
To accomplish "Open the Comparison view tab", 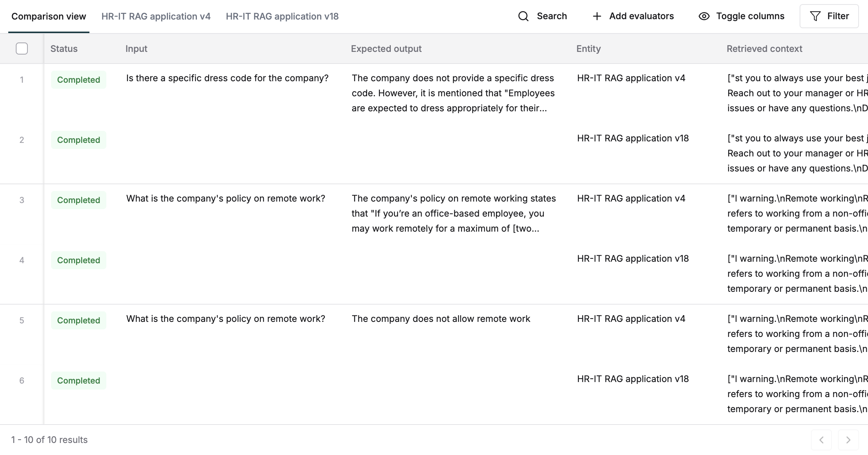I will (x=49, y=17).
